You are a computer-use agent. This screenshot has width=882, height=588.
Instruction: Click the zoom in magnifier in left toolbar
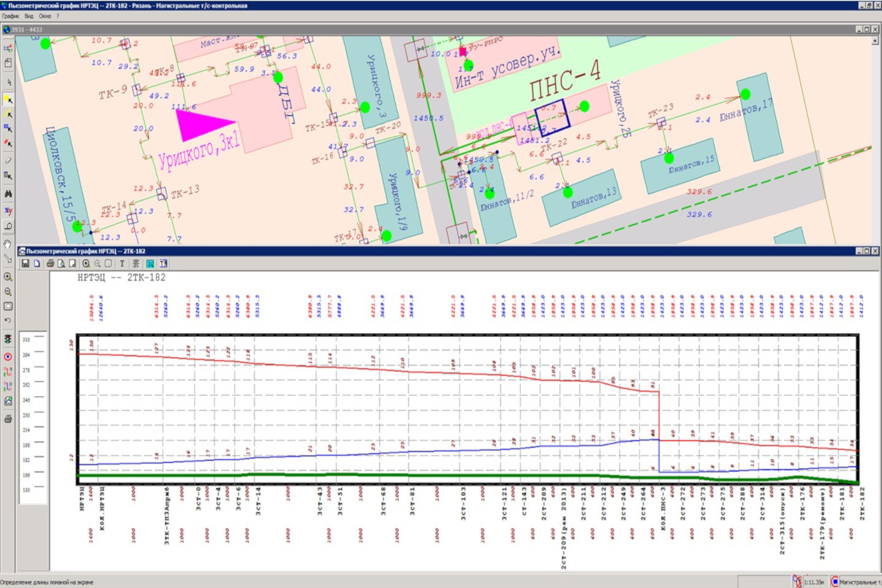pyautogui.click(x=8, y=276)
